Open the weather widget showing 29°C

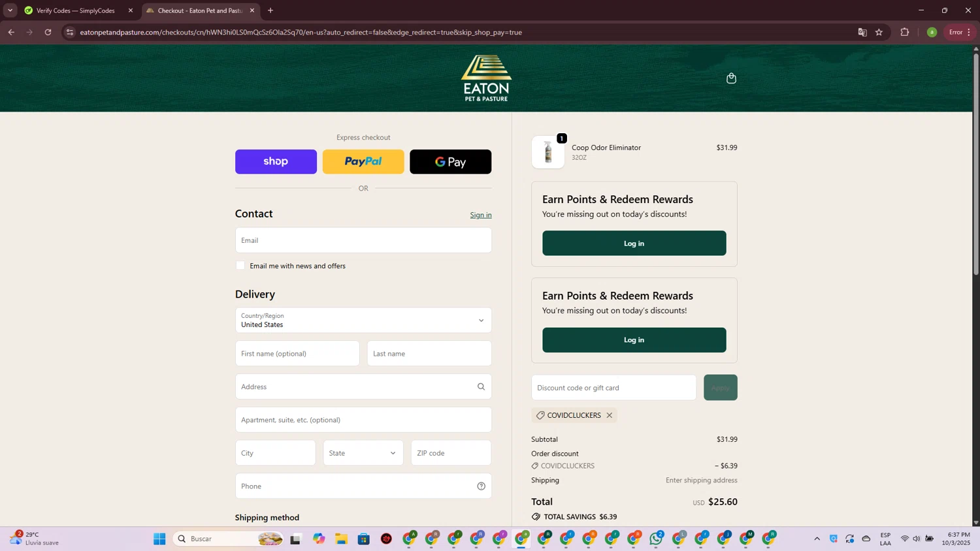34,539
